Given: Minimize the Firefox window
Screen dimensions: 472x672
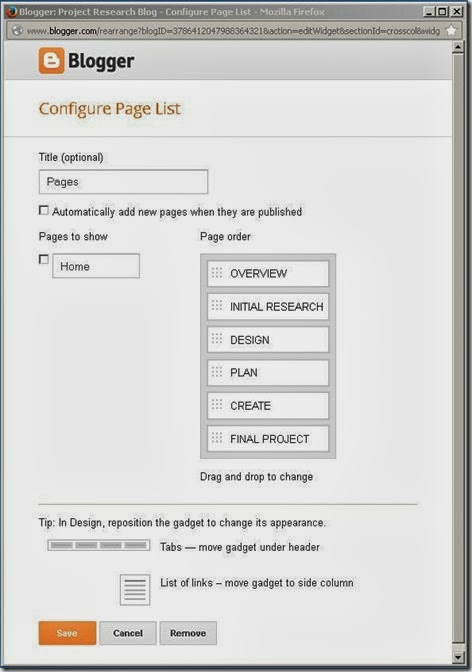Looking at the screenshot, I should click(429, 12).
